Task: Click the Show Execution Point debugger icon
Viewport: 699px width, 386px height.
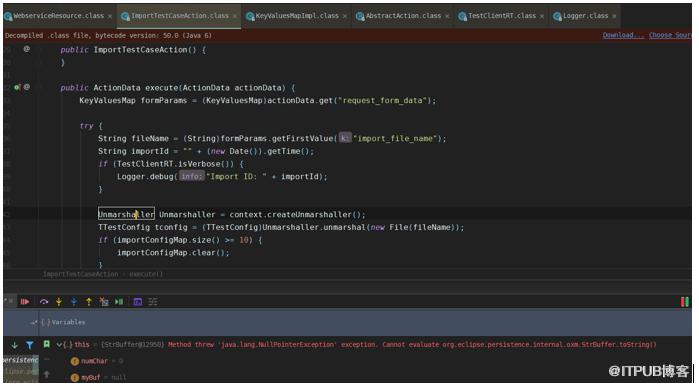Action: (25, 302)
